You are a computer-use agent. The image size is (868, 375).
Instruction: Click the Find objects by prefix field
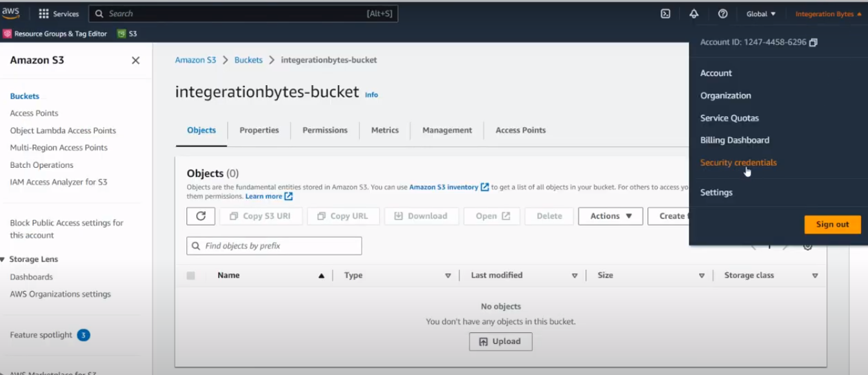(274, 246)
